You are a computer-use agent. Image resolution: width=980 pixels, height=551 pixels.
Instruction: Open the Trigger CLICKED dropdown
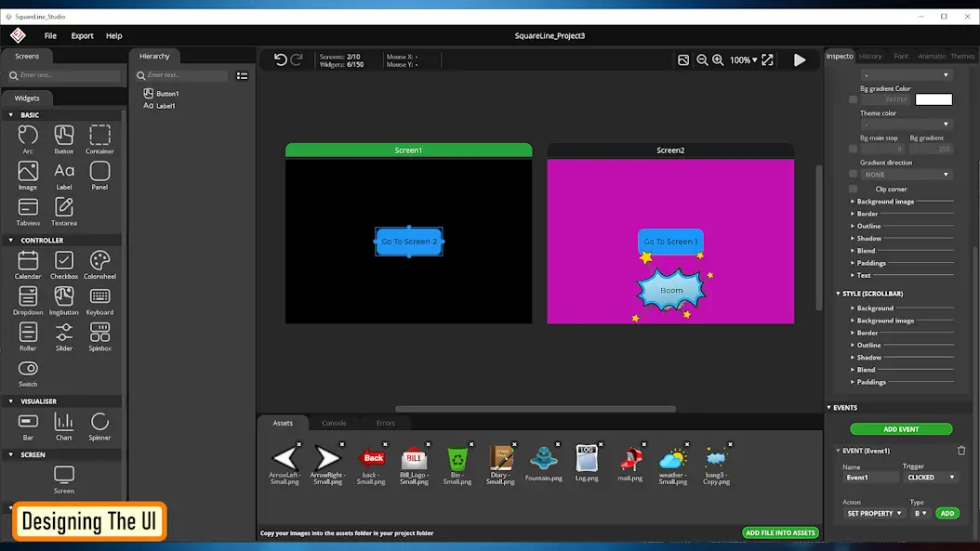coord(931,478)
